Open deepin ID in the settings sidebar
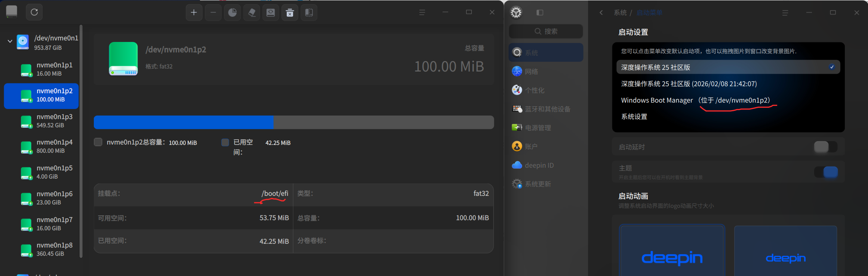The height and width of the screenshot is (276, 868). tap(546, 165)
